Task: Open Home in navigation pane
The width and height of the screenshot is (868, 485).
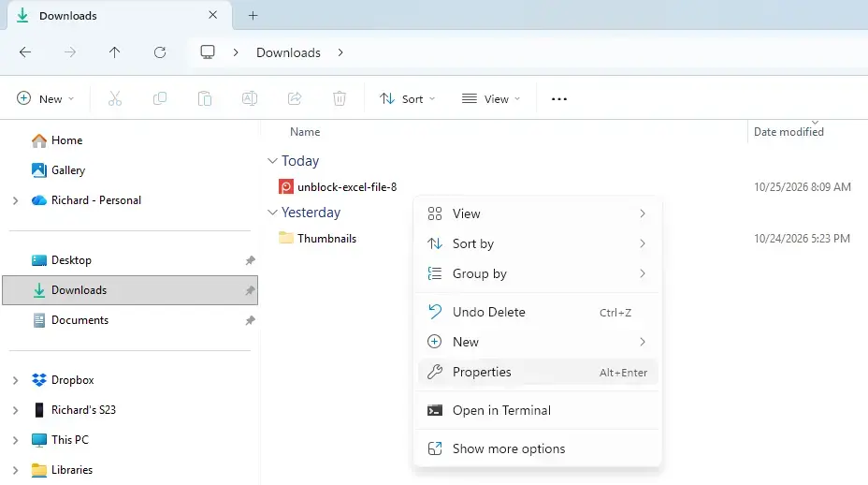Action: point(57,140)
